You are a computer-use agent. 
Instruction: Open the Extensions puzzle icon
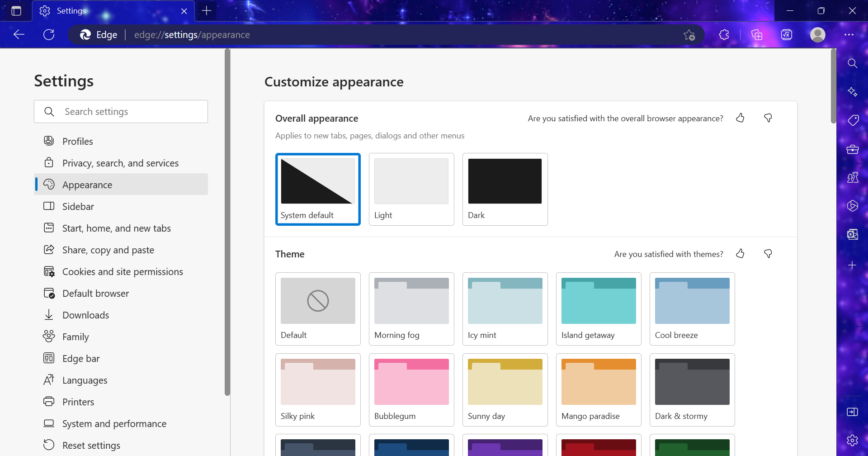coord(724,34)
